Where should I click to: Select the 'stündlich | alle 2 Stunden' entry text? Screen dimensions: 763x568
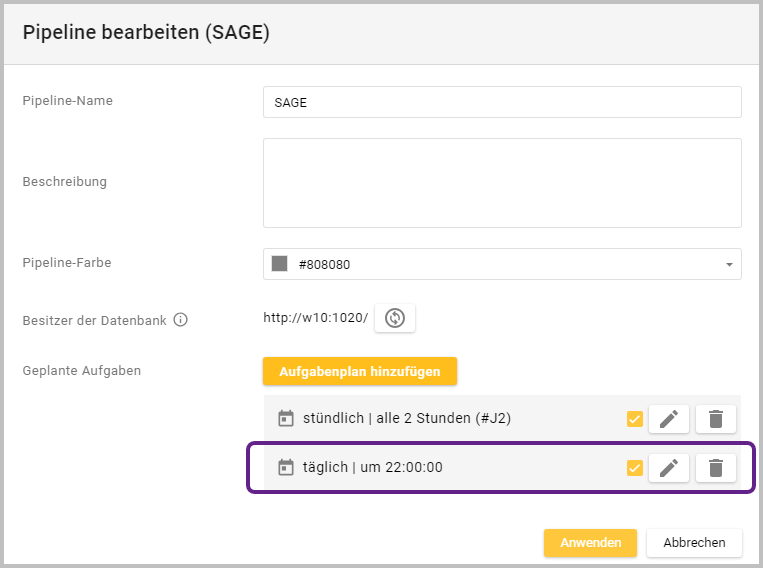[x=407, y=419]
